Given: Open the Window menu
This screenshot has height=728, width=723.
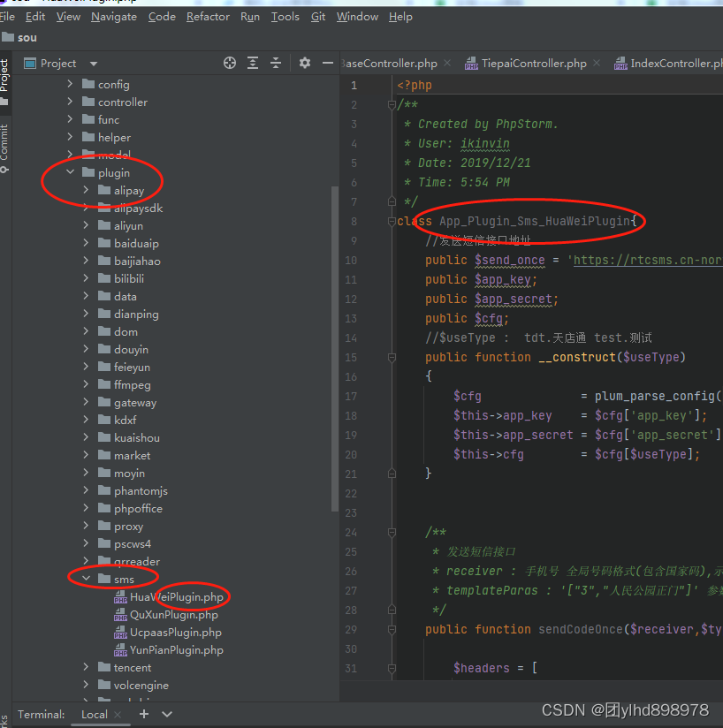Looking at the screenshot, I should [x=357, y=17].
